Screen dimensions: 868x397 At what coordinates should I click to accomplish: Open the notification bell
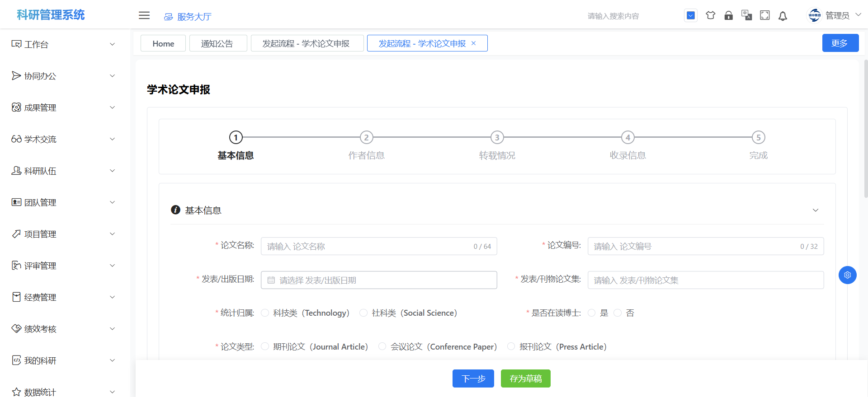[783, 16]
